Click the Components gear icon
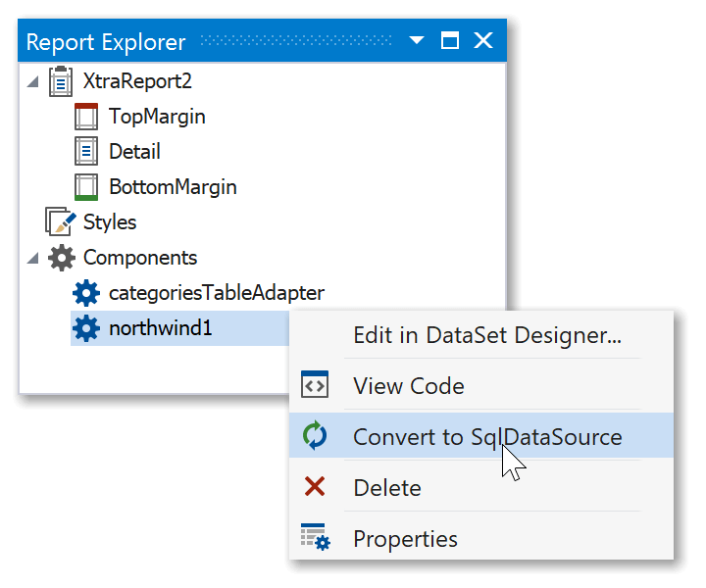 tap(61, 258)
